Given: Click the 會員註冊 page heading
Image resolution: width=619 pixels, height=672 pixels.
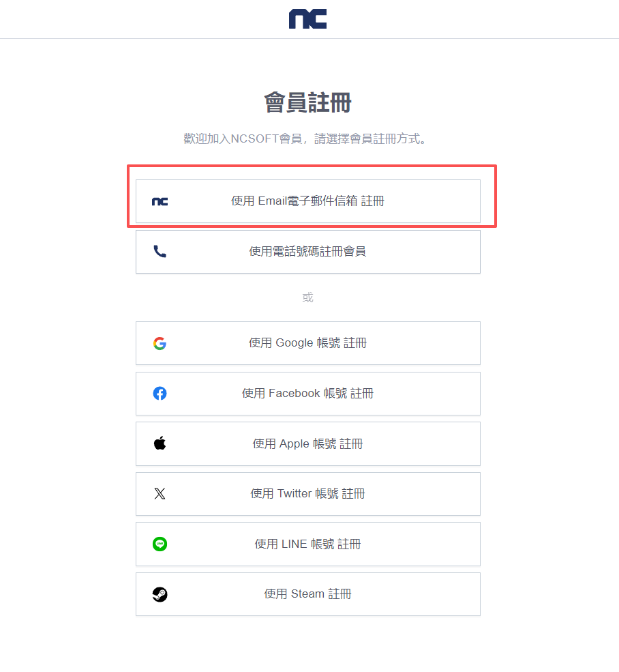Looking at the screenshot, I should tap(307, 104).
